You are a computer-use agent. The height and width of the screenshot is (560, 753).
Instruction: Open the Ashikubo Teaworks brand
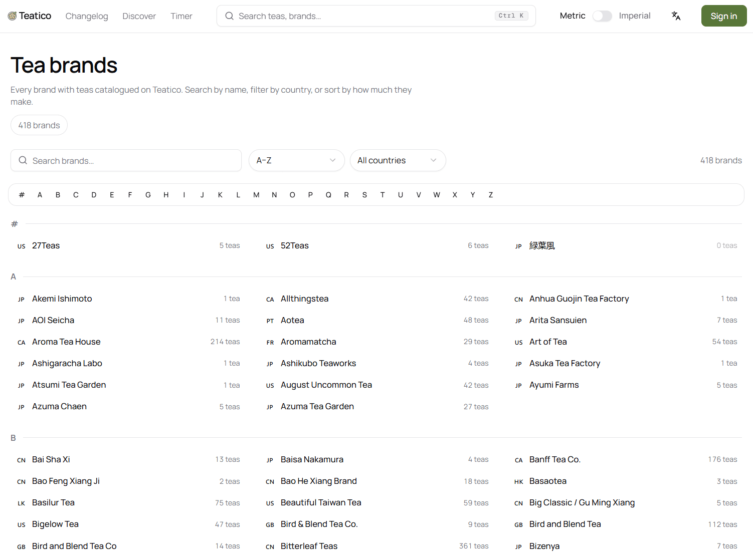coord(377,364)
